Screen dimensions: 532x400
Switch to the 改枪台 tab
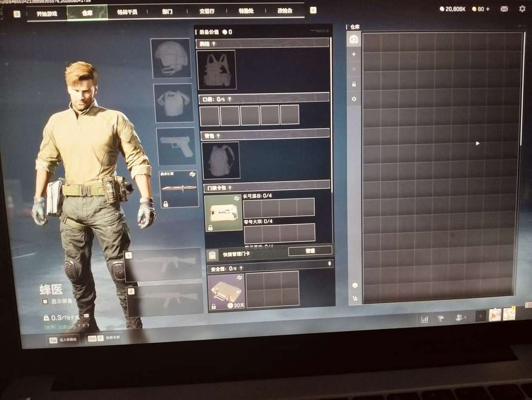pyautogui.click(x=285, y=11)
